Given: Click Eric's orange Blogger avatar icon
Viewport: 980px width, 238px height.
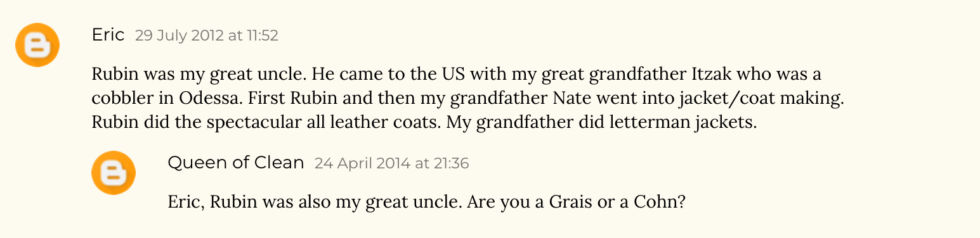Looking at the screenshot, I should click(x=37, y=45).
